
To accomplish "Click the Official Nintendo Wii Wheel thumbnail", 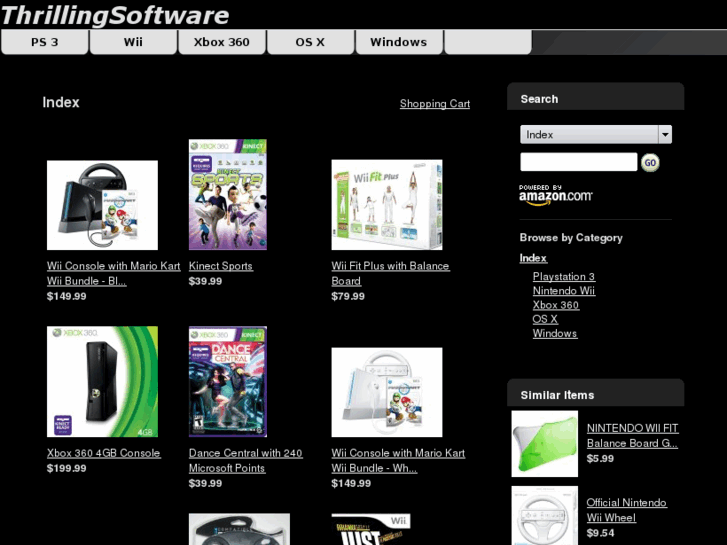I will coord(545,515).
